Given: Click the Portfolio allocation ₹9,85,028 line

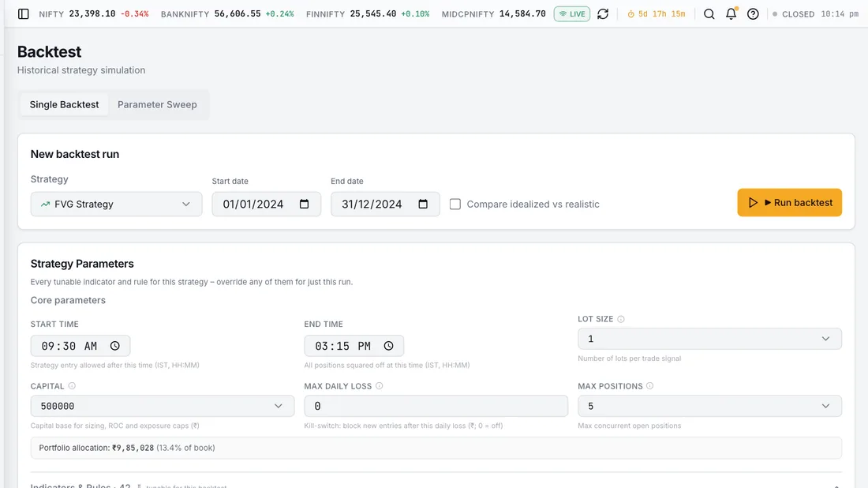Looking at the screenshot, I should [436, 448].
